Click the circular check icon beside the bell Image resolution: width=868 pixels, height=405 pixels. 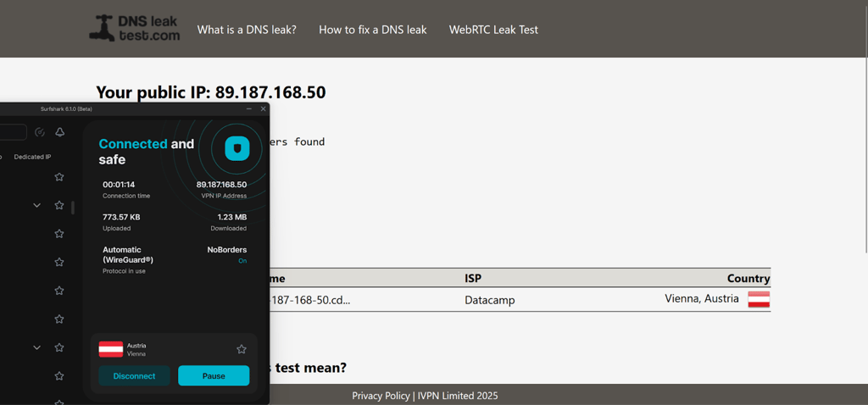40,132
